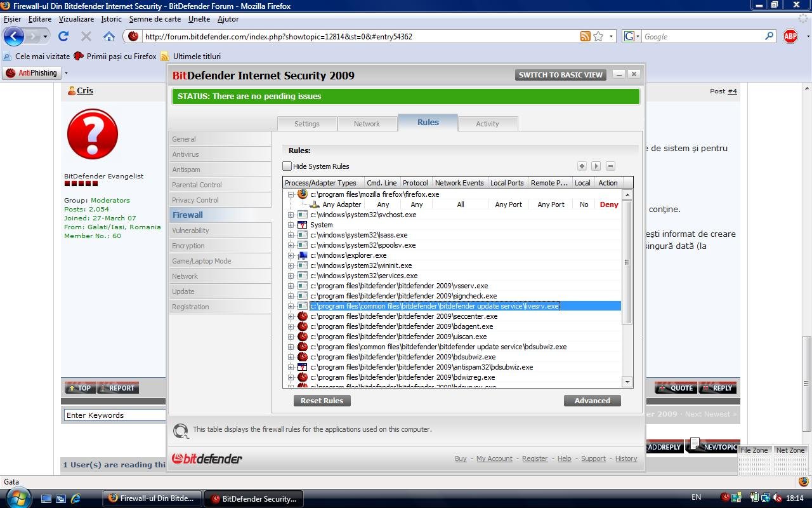Click the Deny action for firefox.exe
This screenshot has height=508, width=812.
click(x=609, y=204)
